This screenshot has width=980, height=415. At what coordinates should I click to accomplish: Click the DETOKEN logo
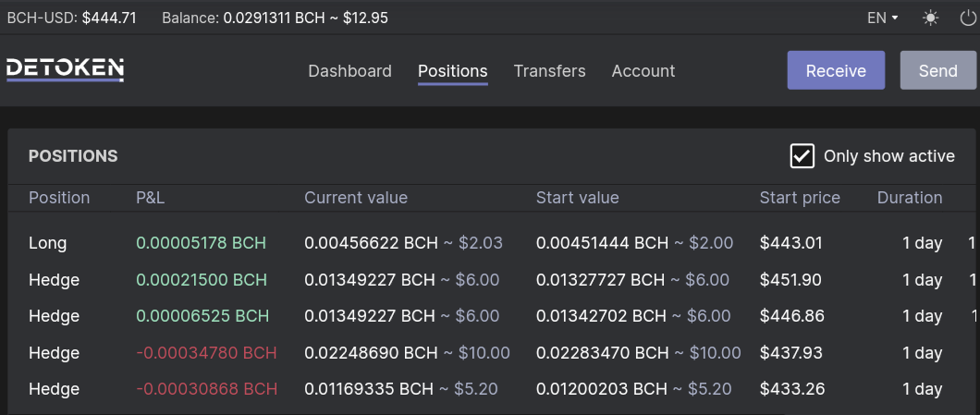(65, 70)
